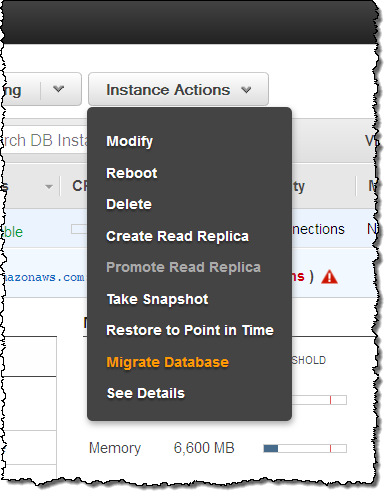Choose Create Read Replica
This screenshot has width=390, height=496.
point(177,236)
